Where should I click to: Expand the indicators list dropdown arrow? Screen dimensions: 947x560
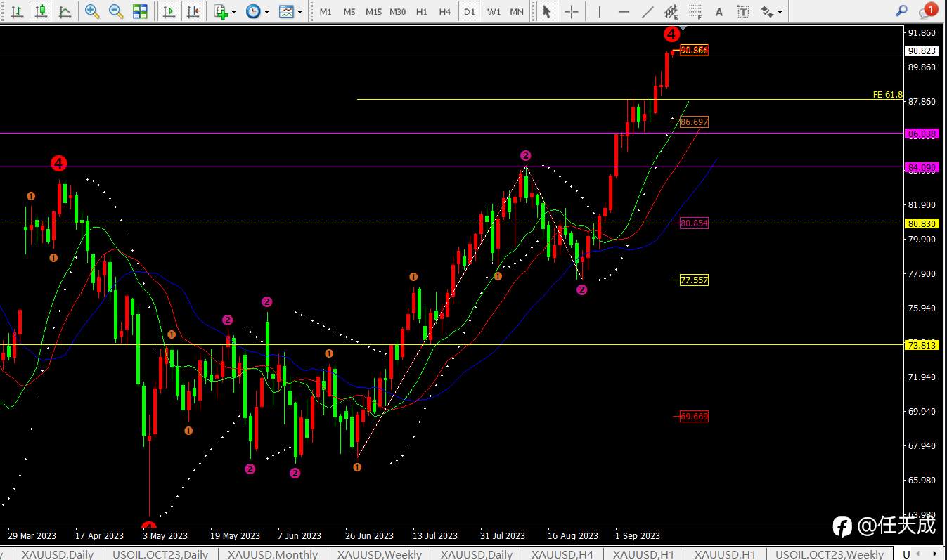coord(234,12)
